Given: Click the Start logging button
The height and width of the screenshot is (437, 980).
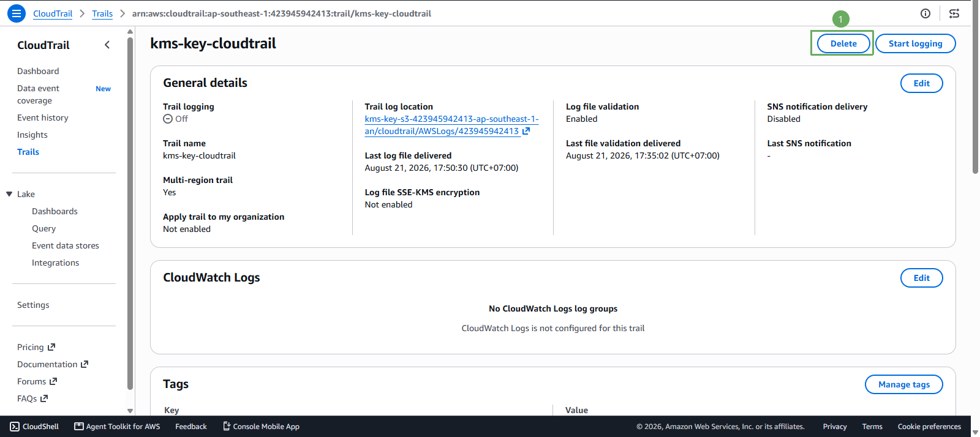Looking at the screenshot, I should 915,43.
